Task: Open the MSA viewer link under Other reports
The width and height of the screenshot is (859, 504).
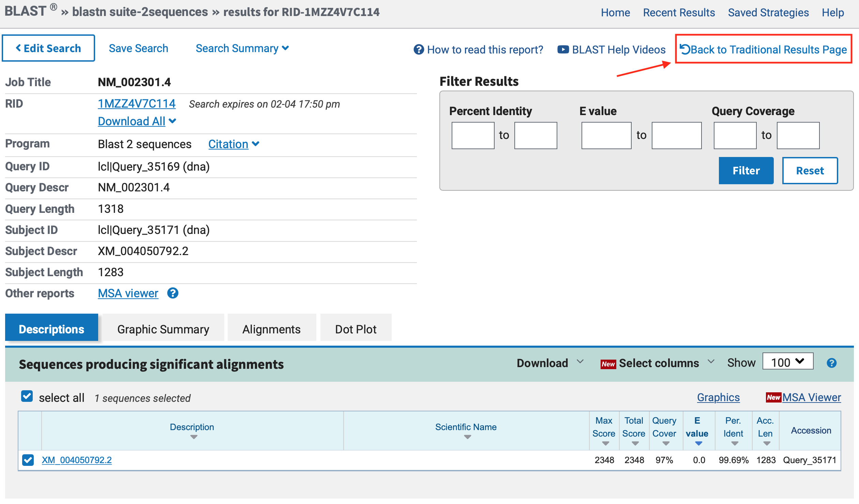Action: [128, 293]
